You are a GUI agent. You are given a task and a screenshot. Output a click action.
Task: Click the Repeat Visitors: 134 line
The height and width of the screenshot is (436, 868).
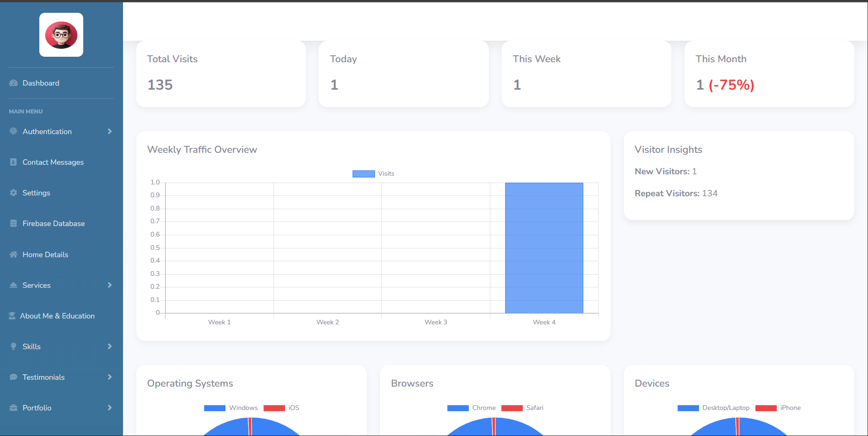point(676,194)
